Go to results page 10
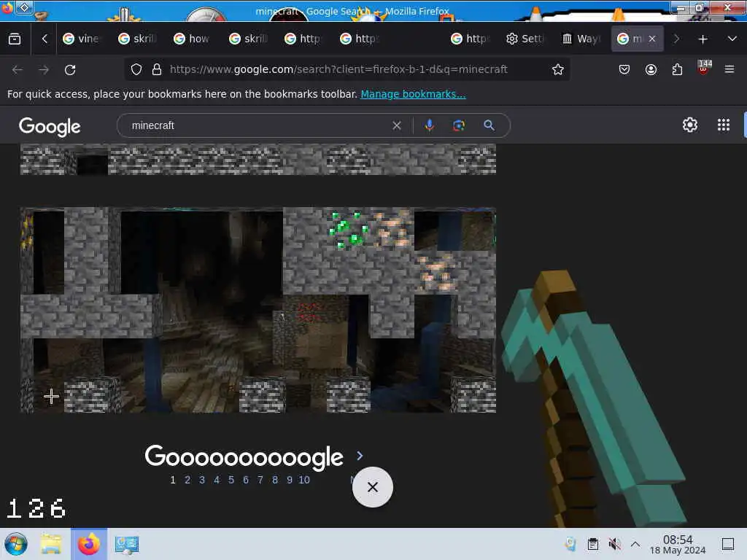 pyautogui.click(x=304, y=480)
